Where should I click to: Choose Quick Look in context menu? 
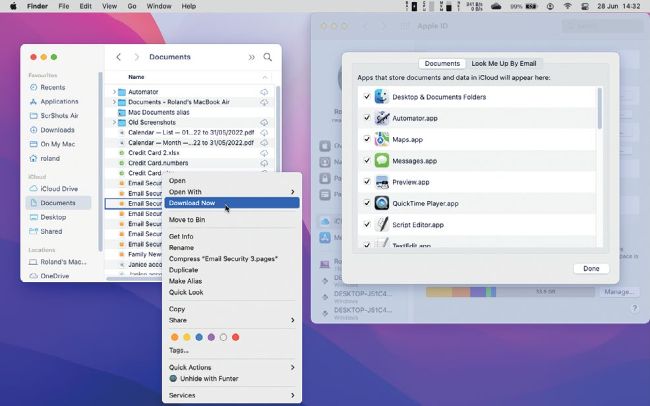(232, 292)
